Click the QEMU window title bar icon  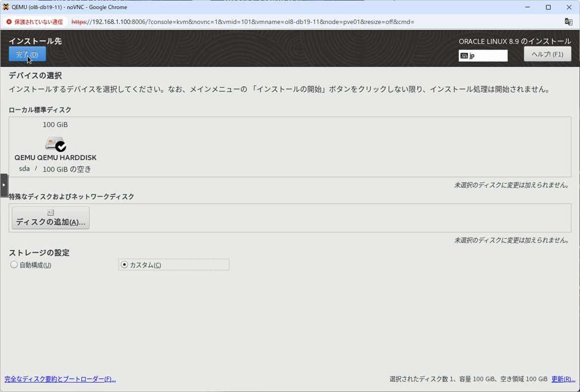pos(6,7)
